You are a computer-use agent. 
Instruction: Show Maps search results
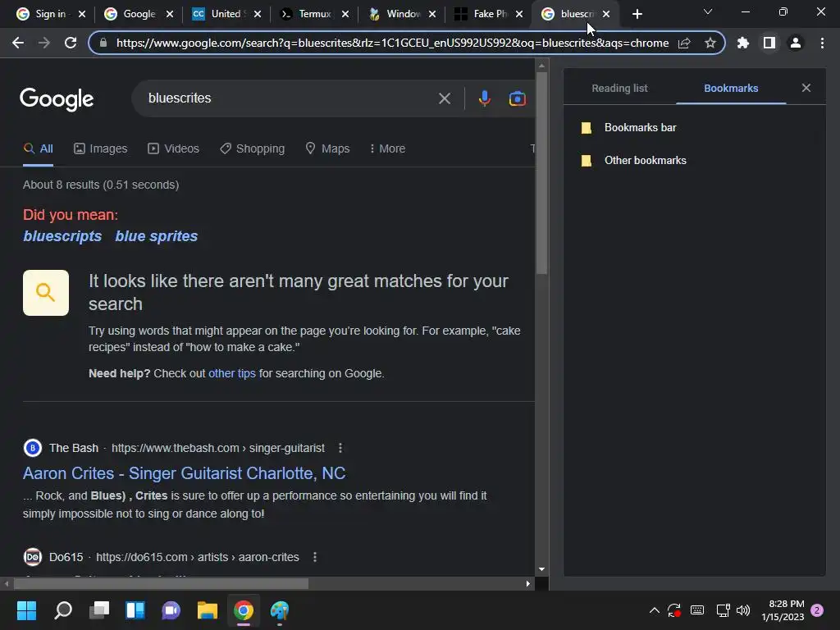point(327,148)
